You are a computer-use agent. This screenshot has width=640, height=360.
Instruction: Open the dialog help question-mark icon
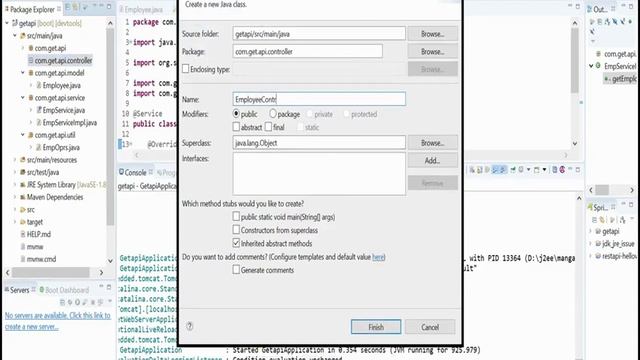(x=190, y=326)
